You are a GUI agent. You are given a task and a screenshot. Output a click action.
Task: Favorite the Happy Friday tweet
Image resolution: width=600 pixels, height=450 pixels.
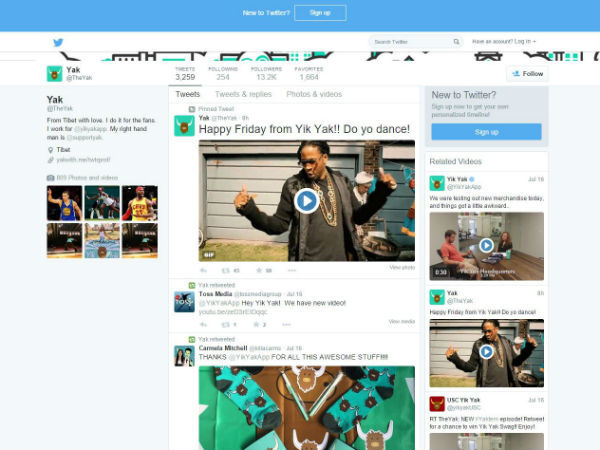tap(259, 271)
